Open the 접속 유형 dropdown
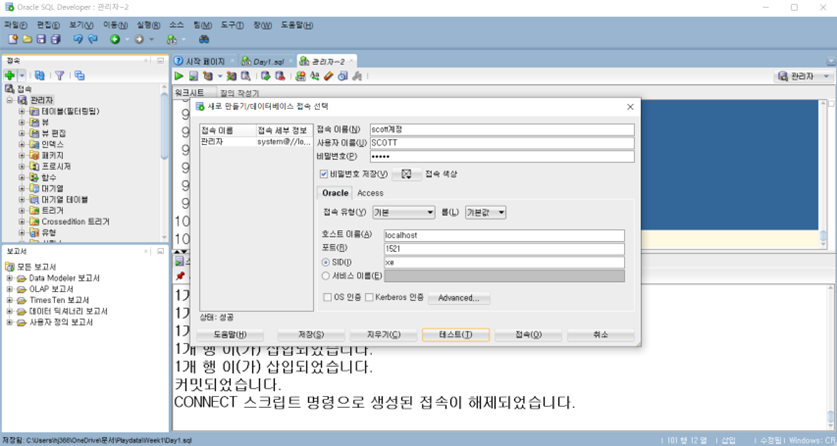Viewport: 837px width, 446px height. tap(404, 212)
